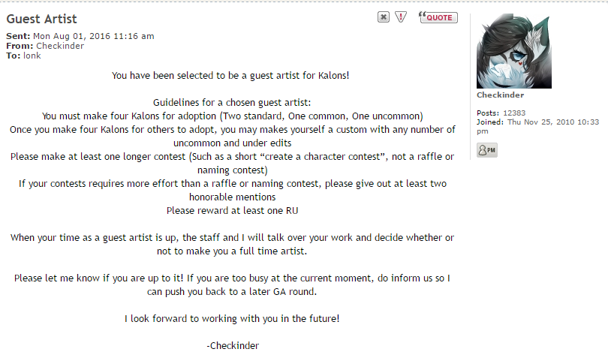Click the 'Posts:' label in user profile

pos(488,113)
